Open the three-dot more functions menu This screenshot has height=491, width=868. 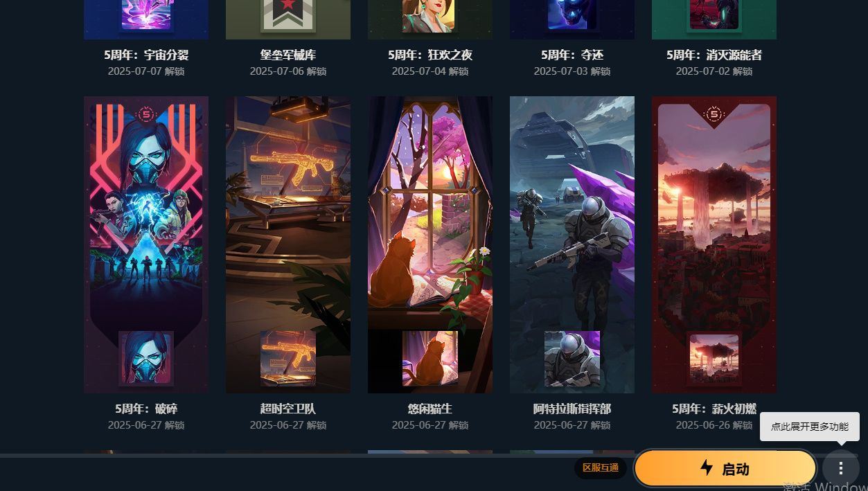[x=840, y=468]
